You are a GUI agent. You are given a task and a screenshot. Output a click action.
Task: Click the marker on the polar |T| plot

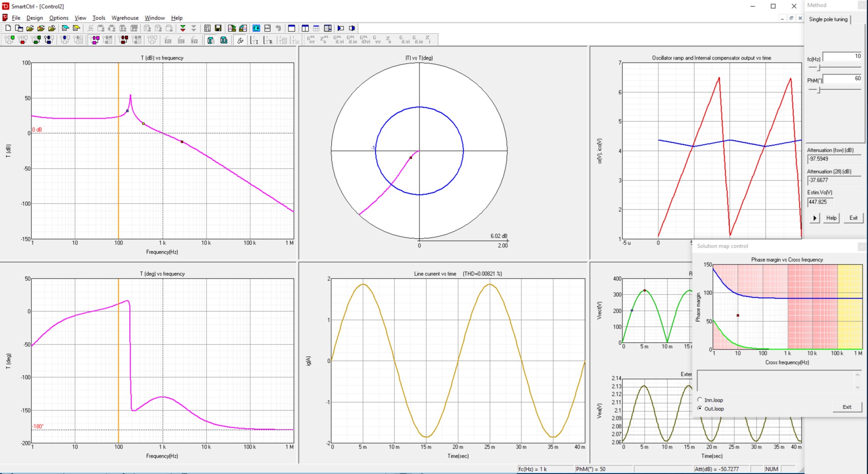pyautogui.click(x=411, y=158)
